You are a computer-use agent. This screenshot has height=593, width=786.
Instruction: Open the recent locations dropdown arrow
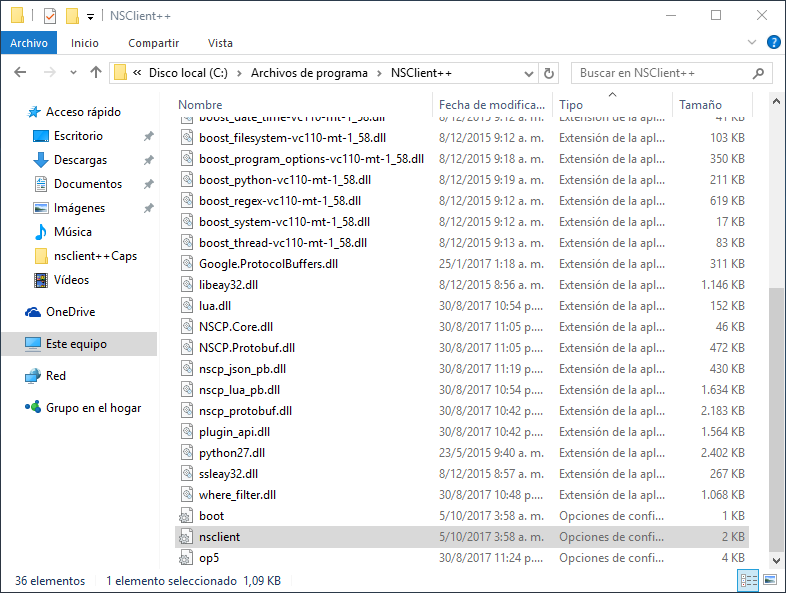pyautogui.click(x=73, y=73)
